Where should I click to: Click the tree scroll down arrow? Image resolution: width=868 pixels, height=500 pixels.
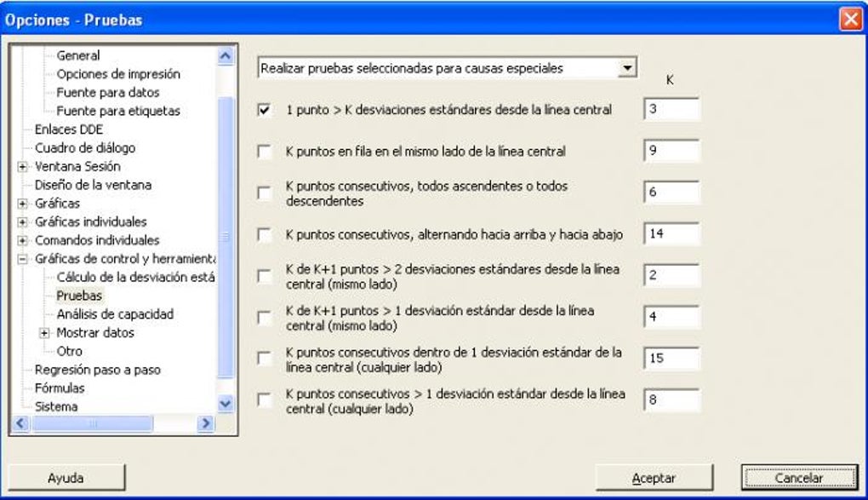226,404
